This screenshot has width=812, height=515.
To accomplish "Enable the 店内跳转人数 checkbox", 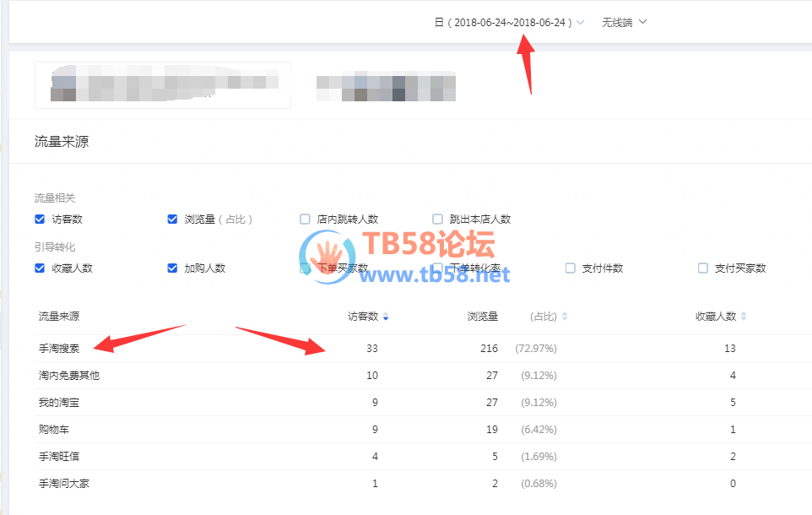I will tap(306, 220).
